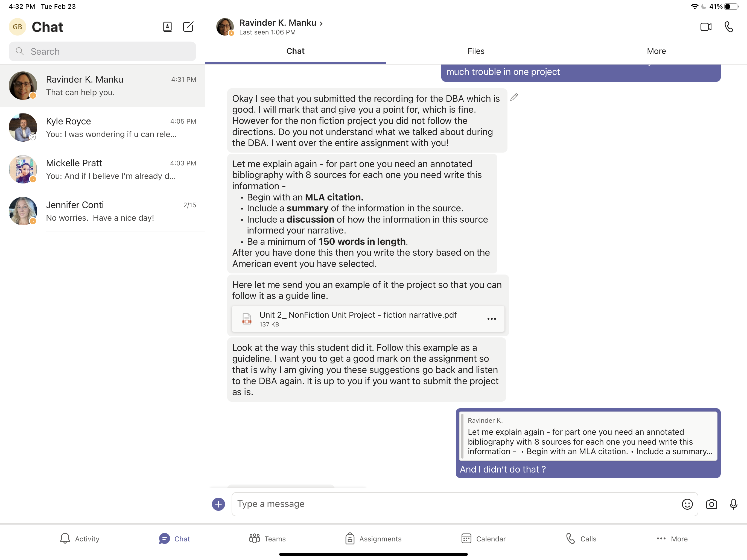Open Unit 2 NonFiction Unit Project PDF
Viewport: 747px width, 560px height.
tap(358, 319)
